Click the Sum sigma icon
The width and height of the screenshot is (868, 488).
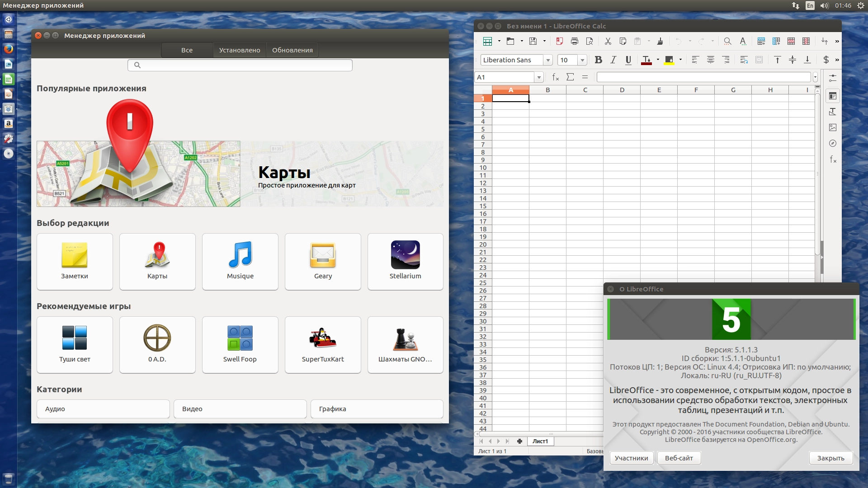[x=570, y=77]
